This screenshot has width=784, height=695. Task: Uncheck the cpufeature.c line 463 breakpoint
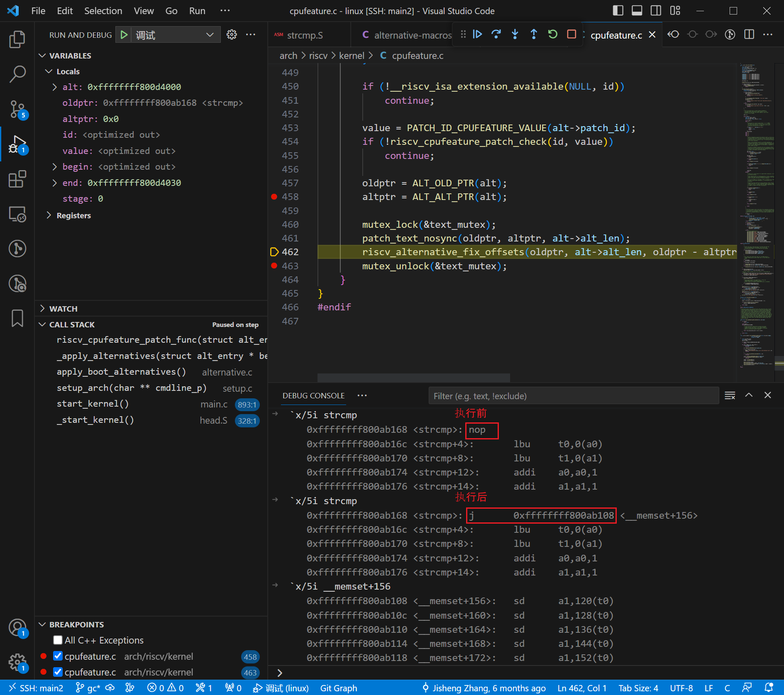click(58, 672)
